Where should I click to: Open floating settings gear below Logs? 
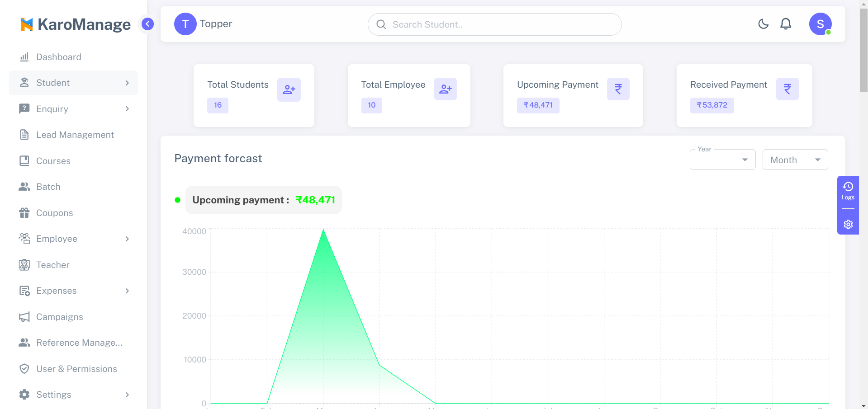point(848,224)
